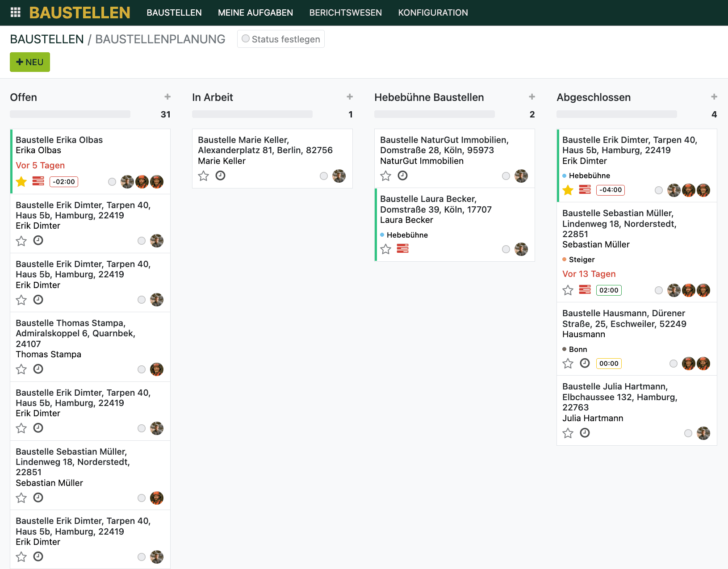The height and width of the screenshot is (569, 728).
Task: Click task list icon on Erika Olbas card
Action: point(38,181)
